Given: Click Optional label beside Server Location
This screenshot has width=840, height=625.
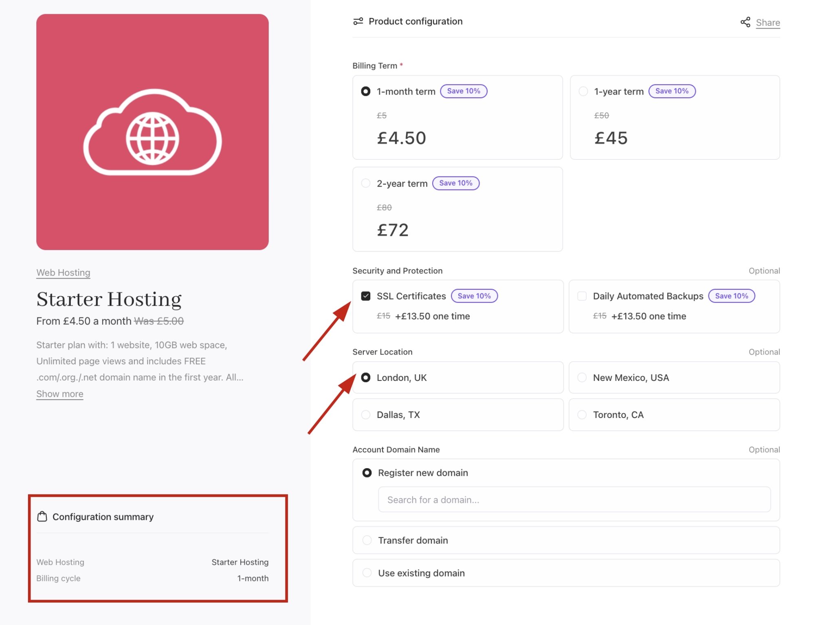Looking at the screenshot, I should 764,352.
